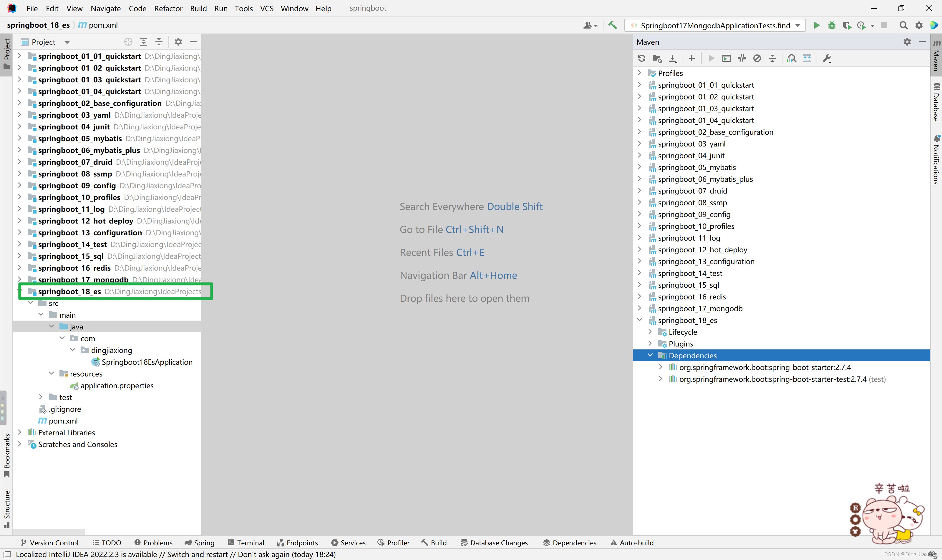Open Endpoints tool window
The image size is (942, 560).
(297, 543)
